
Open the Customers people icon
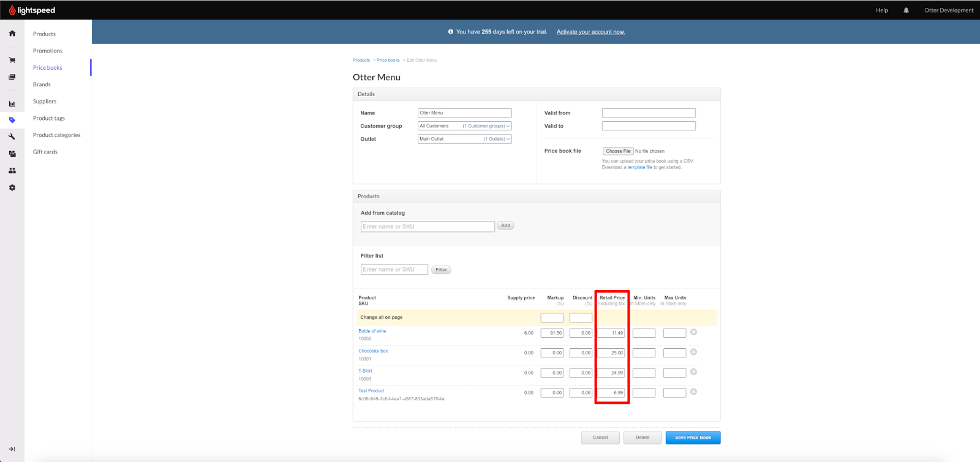tap(12, 171)
